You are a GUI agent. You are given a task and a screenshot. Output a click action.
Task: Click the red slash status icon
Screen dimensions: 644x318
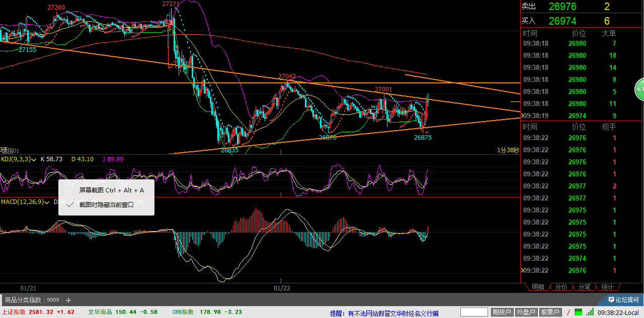pyautogui.click(x=569, y=312)
